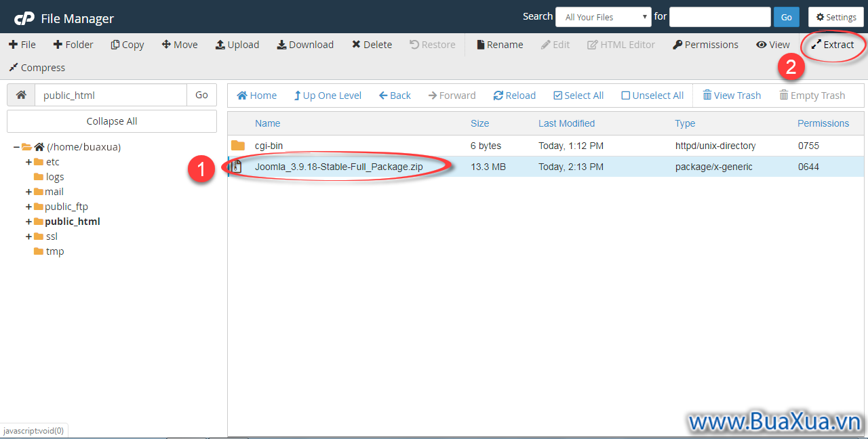
Task: Extract the selected zip archive
Action: pos(833,45)
